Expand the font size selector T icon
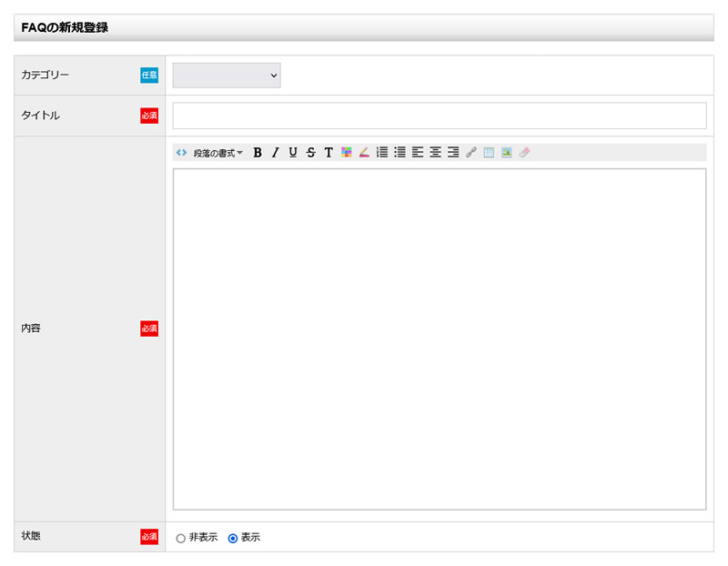 [328, 152]
